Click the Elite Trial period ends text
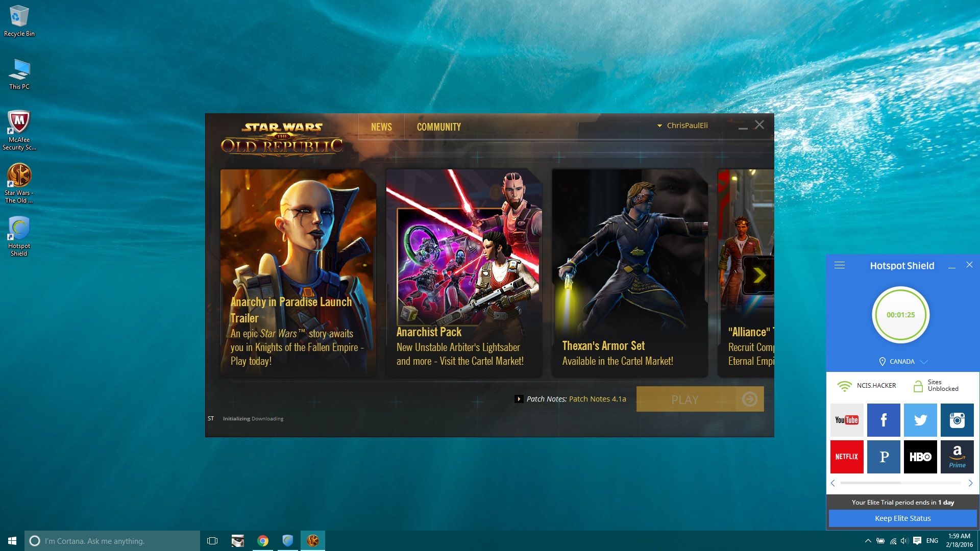Viewport: 980px width, 551px height. point(902,503)
